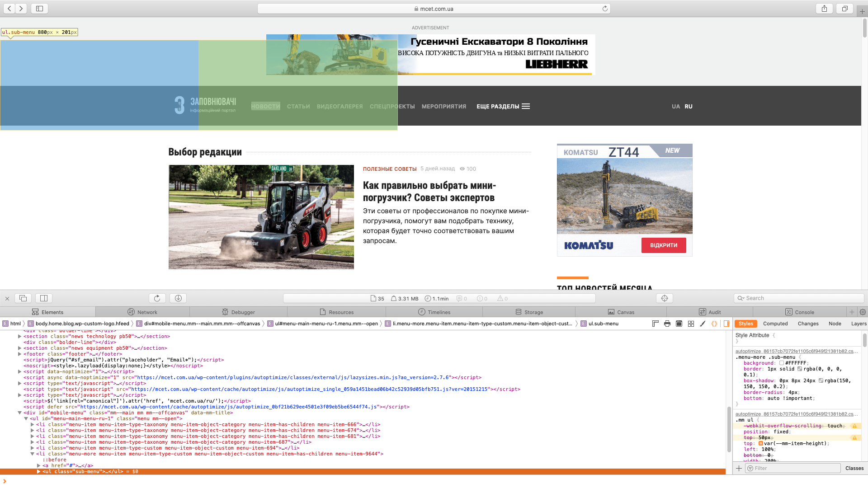Open the МЕРОПРИЯТИЯ menu link

444,107
